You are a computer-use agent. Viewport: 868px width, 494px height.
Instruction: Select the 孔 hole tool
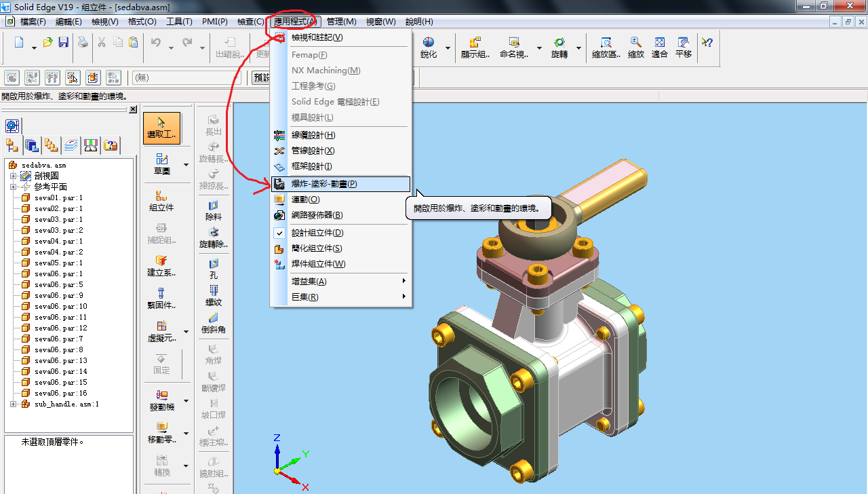(214, 269)
